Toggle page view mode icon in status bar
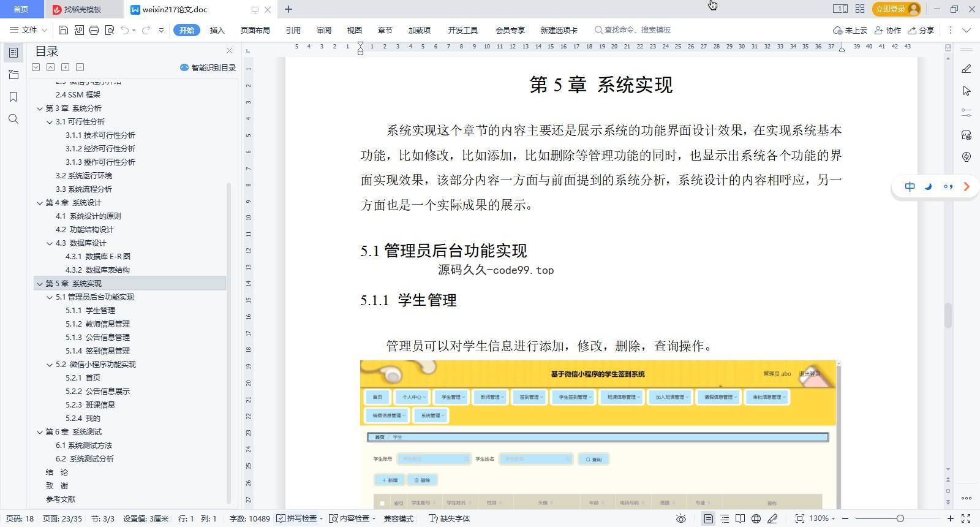Image resolution: width=980 pixels, height=527 pixels. click(708, 518)
